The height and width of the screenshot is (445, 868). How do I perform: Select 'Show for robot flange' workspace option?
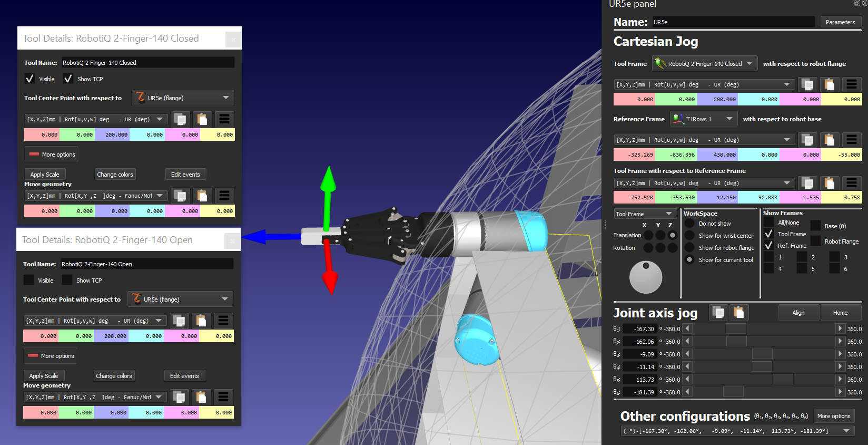point(689,248)
